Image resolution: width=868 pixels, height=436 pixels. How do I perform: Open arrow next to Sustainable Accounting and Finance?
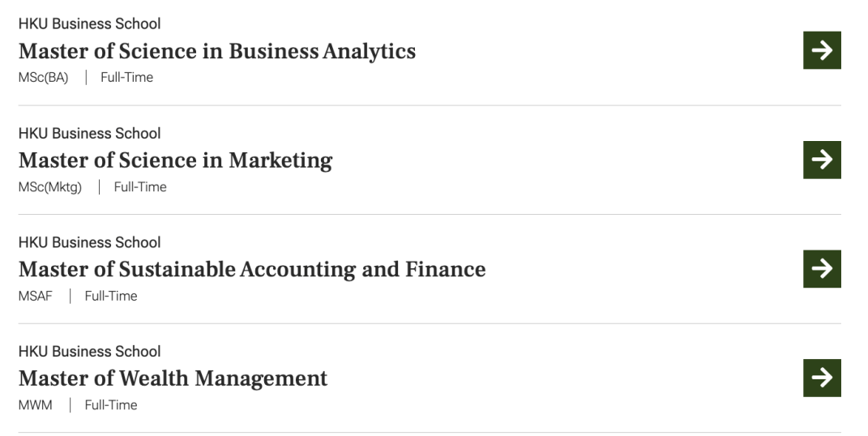point(822,269)
